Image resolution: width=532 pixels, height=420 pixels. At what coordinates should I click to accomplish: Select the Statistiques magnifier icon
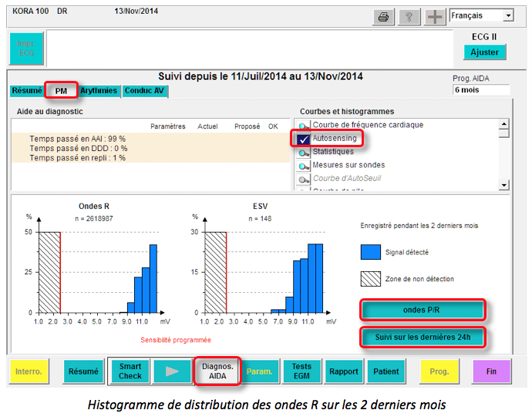pyautogui.click(x=304, y=152)
